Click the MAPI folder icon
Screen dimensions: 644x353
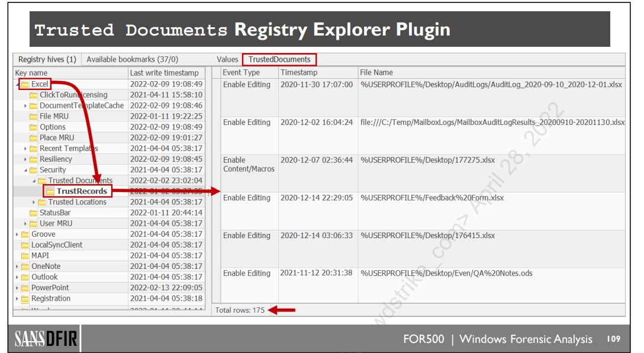click(x=24, y=256)
